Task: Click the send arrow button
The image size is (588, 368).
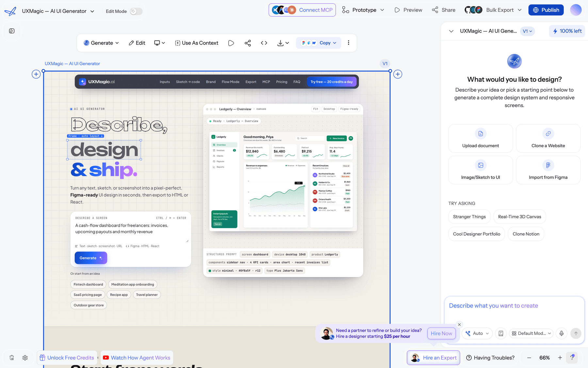Action: pos(576,333)
